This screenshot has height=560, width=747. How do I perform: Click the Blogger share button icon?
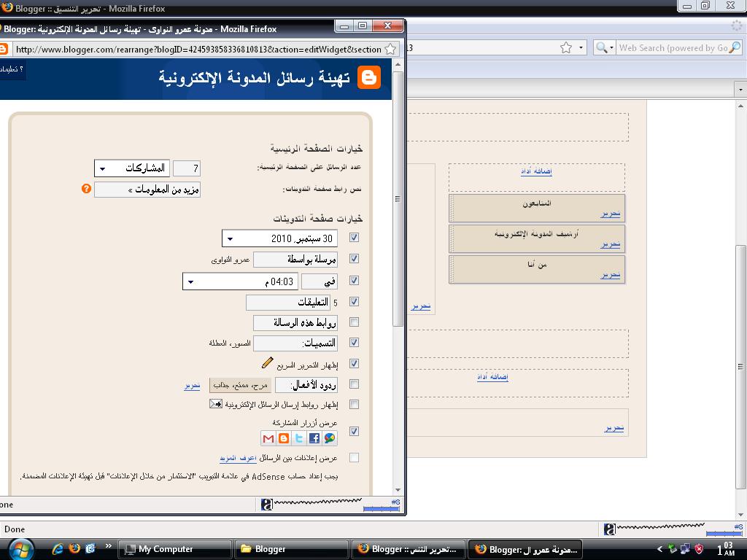point(284,438)
